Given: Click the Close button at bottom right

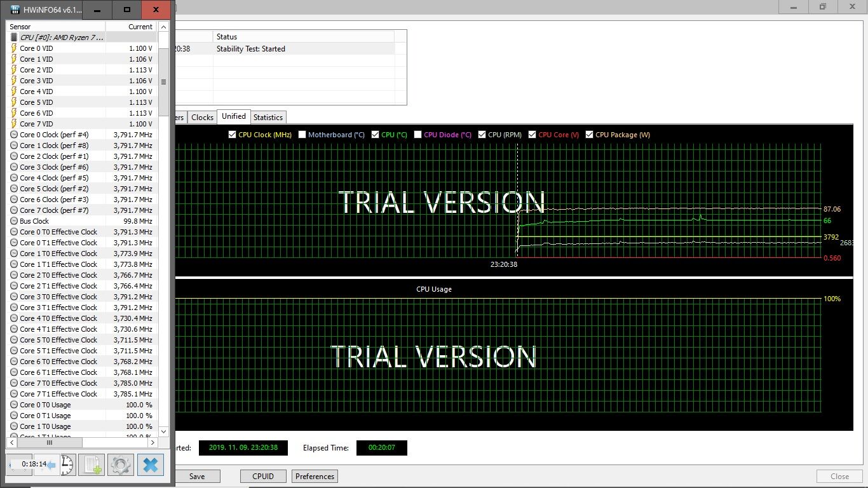Looking at the screenshot, I should [839, 476].
